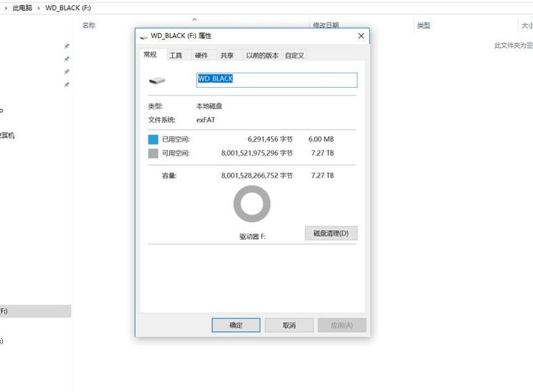Sort files by the 名称 column header

(x=87, y=25)
